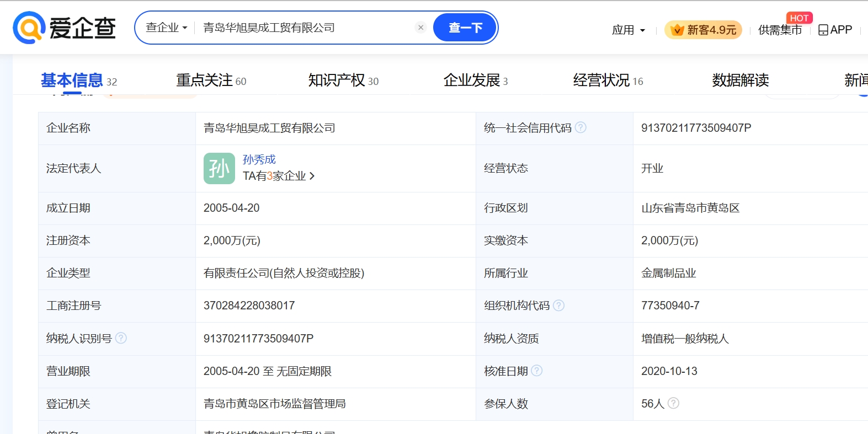Select 实缴资本 value 2,000万(元)
The height and width of the screenshot is (434, 868).
(669, 240)
